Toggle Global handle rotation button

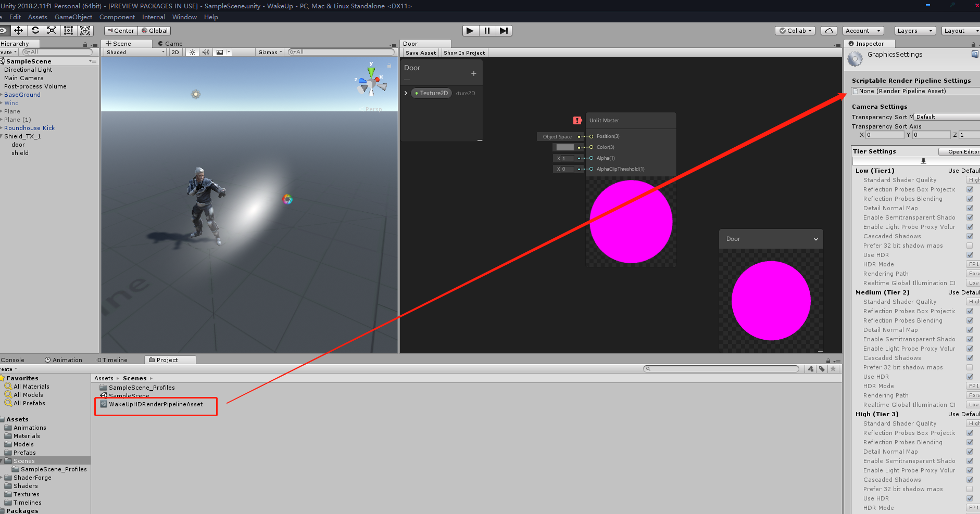tap(155, 31)
